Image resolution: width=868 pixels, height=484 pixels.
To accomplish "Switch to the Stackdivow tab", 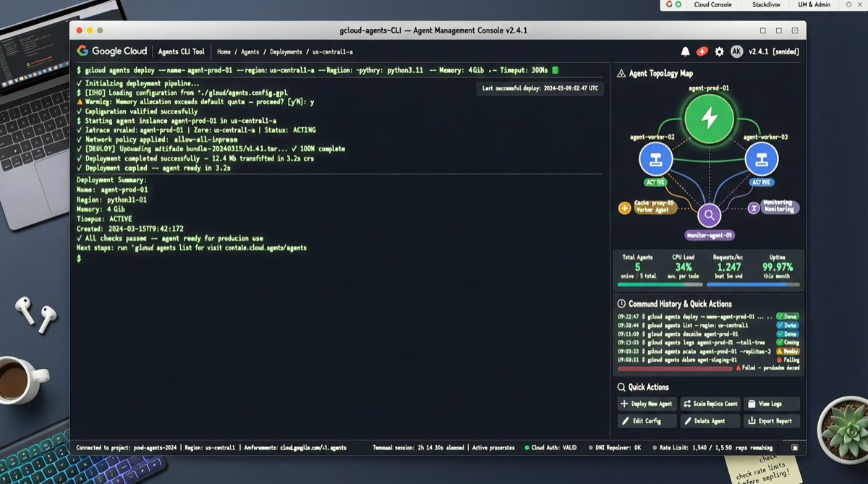I will [x=766, y=4].
